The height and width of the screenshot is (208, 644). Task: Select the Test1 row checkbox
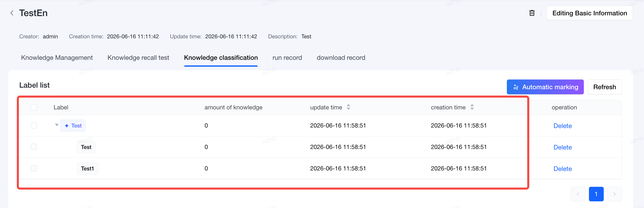(34, 168)
